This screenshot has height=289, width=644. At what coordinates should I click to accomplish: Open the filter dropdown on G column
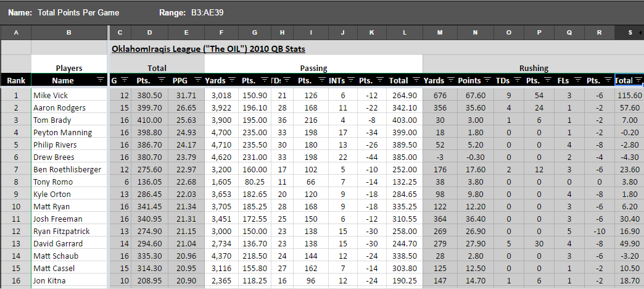point(125,80)
